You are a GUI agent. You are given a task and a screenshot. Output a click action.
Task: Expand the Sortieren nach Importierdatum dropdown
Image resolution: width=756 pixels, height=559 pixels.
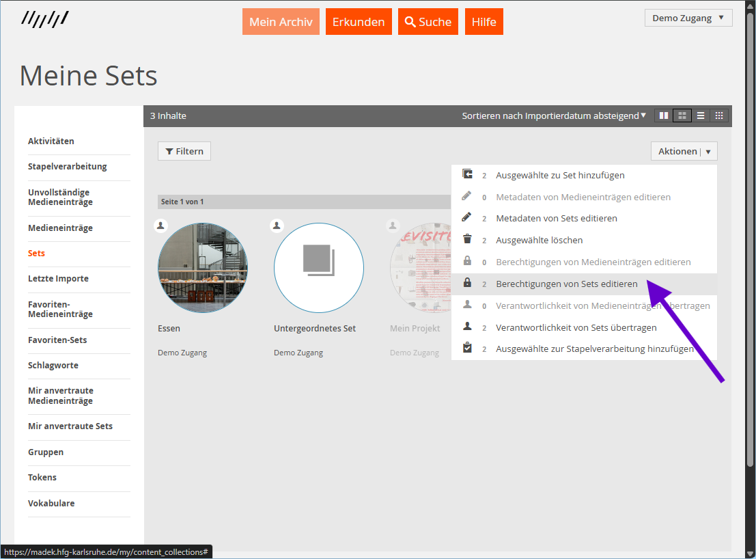pyautogui.click(x=553, y=115)
